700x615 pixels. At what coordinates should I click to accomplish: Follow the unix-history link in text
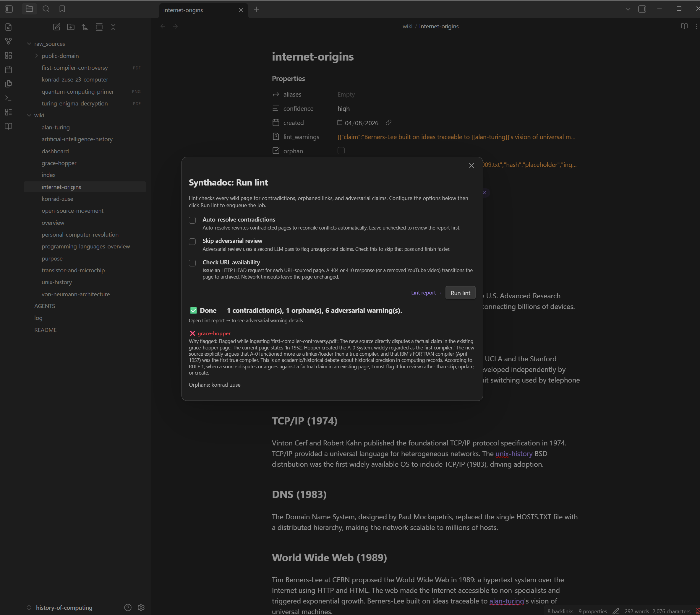pyautogui.click(x=514, y=453)
